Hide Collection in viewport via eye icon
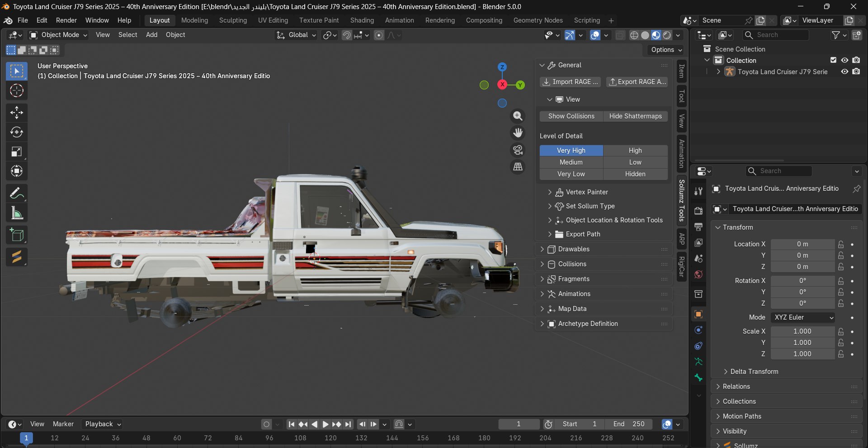Screen dimensions: 868x448 point(844,60)
